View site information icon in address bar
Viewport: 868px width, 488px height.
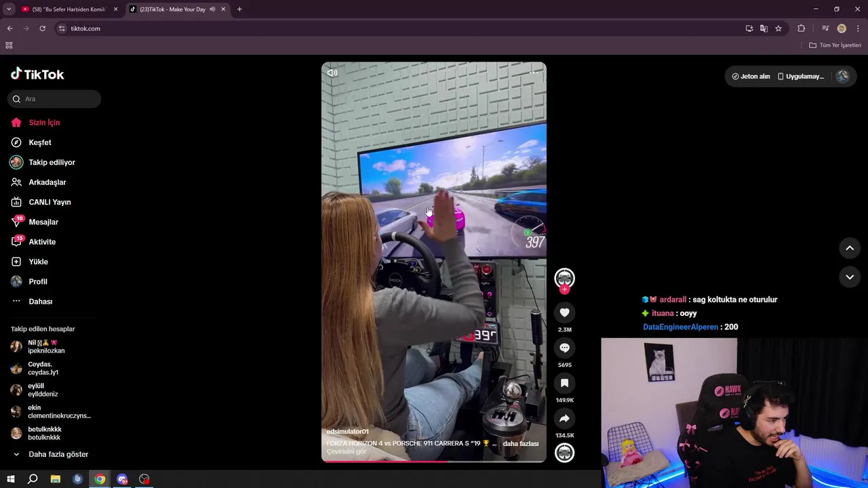[62, 28]
